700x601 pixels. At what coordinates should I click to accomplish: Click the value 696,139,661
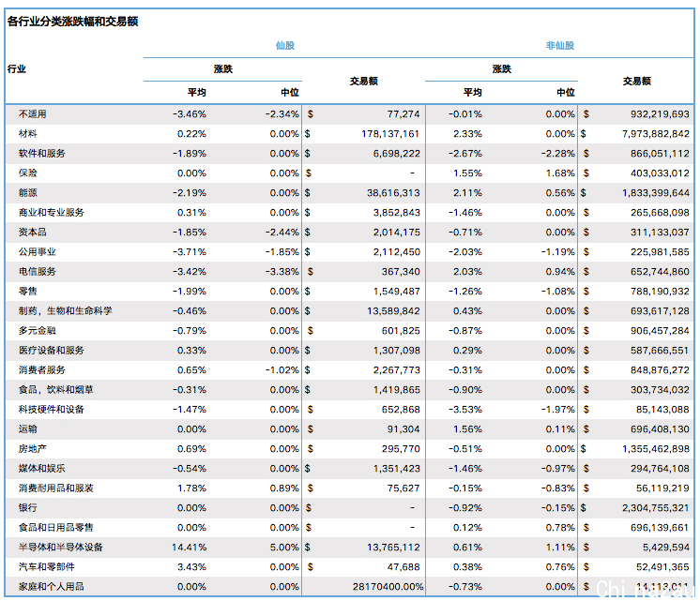point(660,527)
